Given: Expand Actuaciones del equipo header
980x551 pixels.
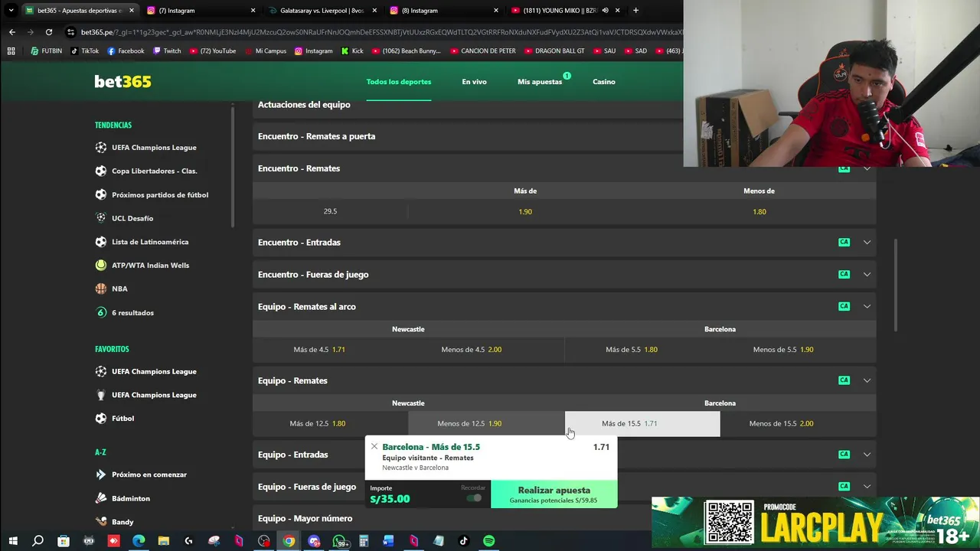Looking at the screenshot, I should [468, 105].
